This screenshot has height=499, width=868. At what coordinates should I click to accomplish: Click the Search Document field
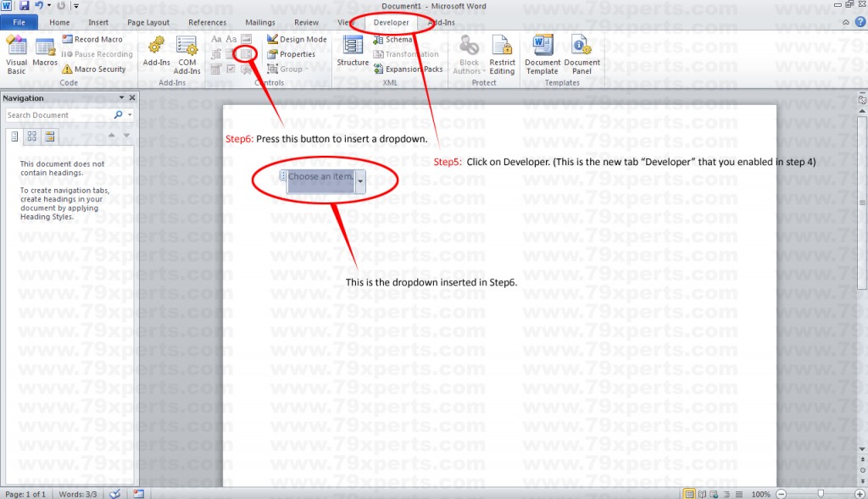point(58,115)
